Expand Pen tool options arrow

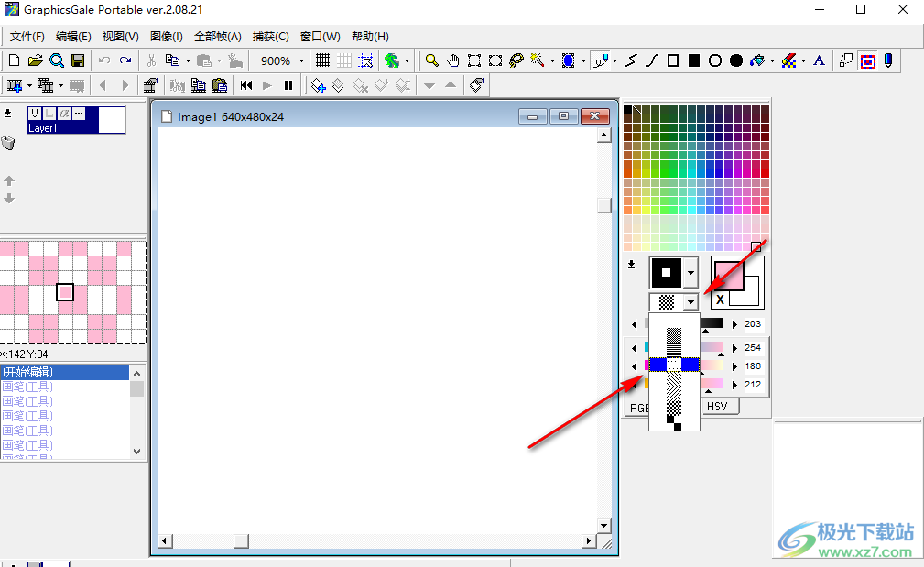(614, 60)
